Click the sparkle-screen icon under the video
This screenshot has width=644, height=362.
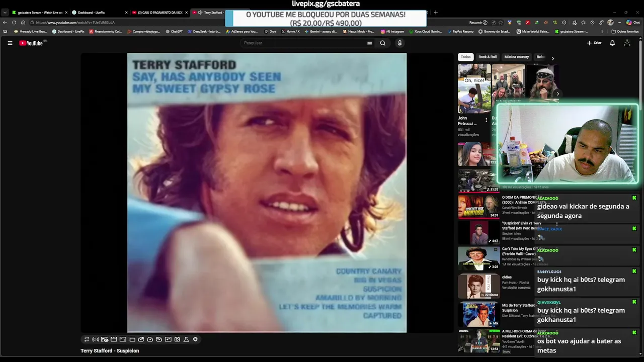168,339
